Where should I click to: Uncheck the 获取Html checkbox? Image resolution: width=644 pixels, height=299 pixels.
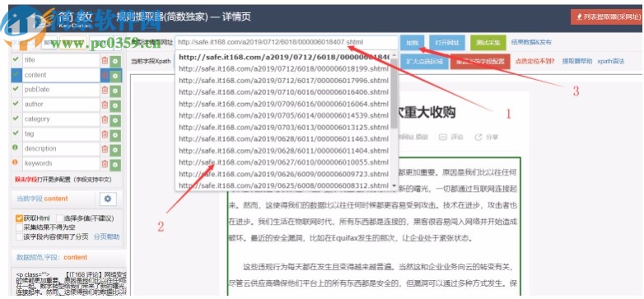(19, 218)
